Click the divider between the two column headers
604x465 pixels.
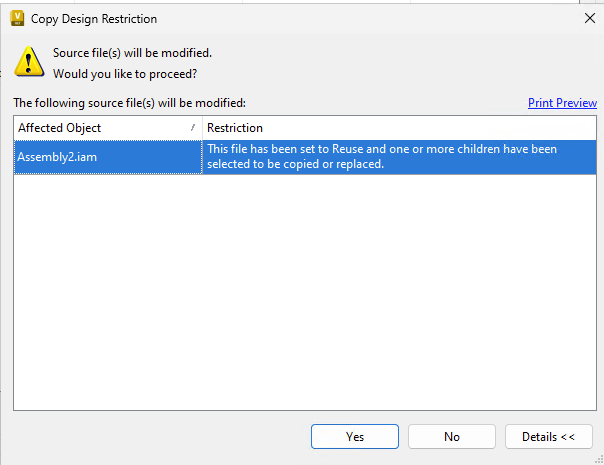tap(202, 128)
